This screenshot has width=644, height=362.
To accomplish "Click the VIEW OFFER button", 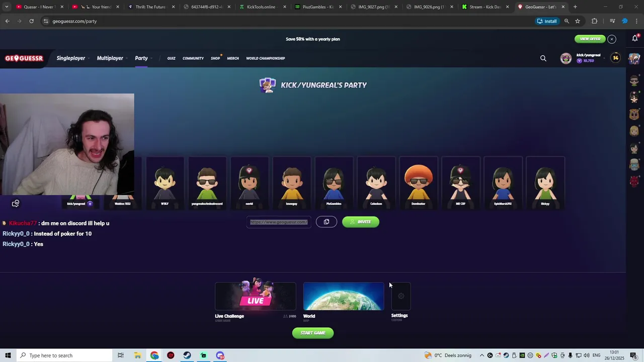I will 590,39.
